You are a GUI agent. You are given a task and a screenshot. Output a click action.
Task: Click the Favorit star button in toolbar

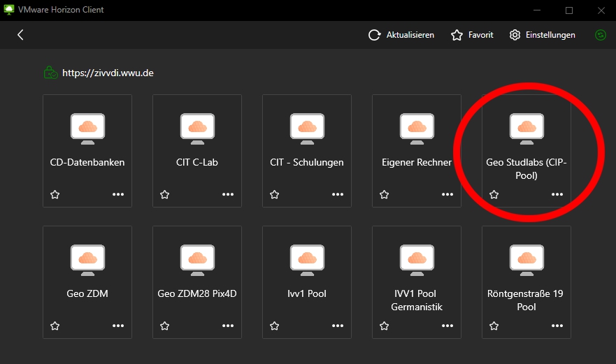(x=472, y=35)
